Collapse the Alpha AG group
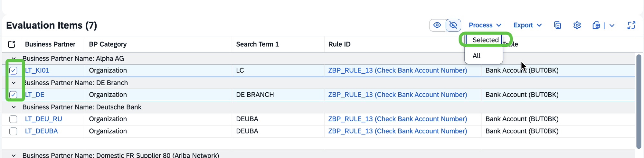 [x=14, y=59]
